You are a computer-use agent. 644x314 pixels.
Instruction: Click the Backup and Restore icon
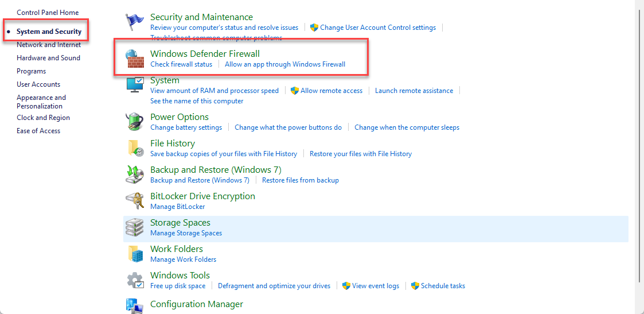click(135, 175)
